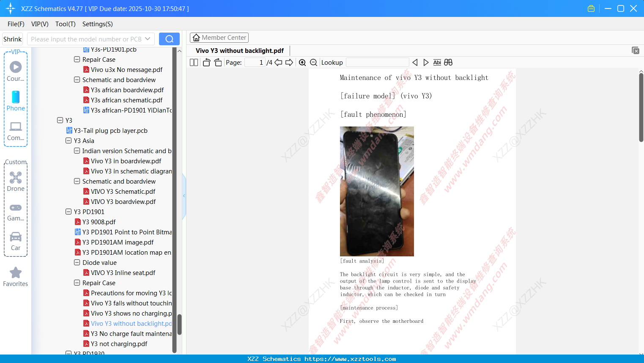Close the document tab panel icon

(635, 50)
